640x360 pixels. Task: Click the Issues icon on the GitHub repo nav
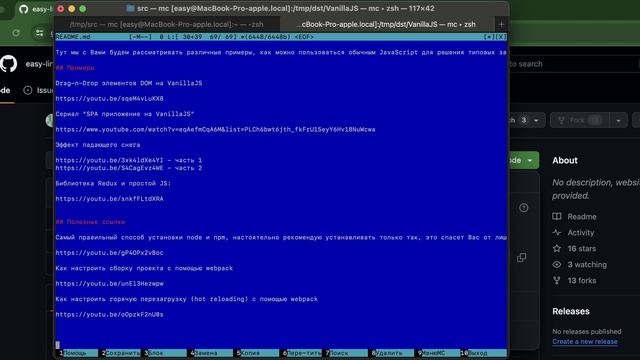(28, 90)
